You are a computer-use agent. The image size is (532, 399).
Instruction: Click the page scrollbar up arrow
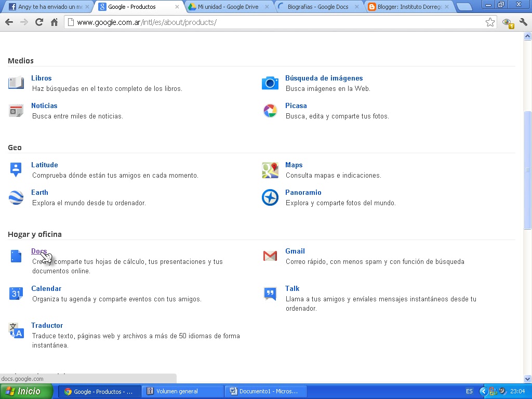tap(527, 36)
